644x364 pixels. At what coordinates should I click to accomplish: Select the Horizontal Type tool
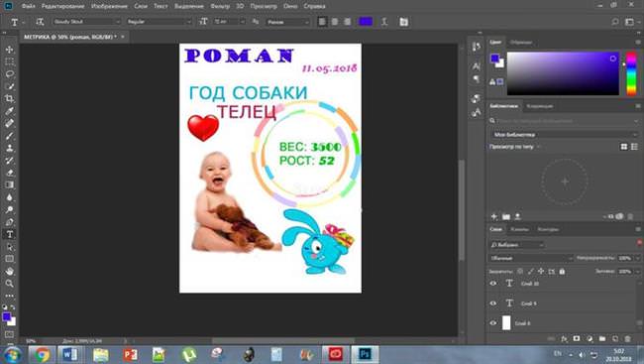pos(10,234)
